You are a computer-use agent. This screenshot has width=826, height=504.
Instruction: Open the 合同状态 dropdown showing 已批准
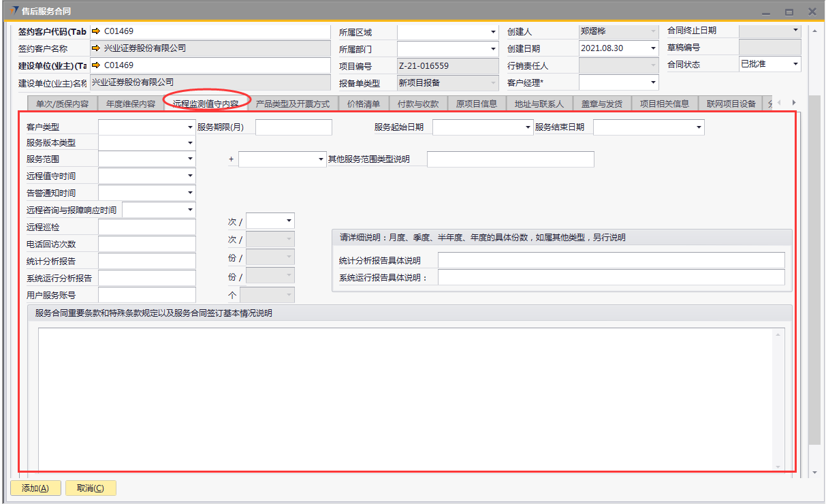click(x=795, y=65)
